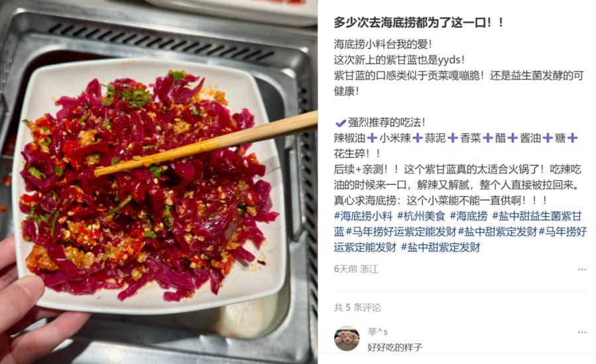Open the last hashtag #盐中甜紫定发财

point(441,247)
